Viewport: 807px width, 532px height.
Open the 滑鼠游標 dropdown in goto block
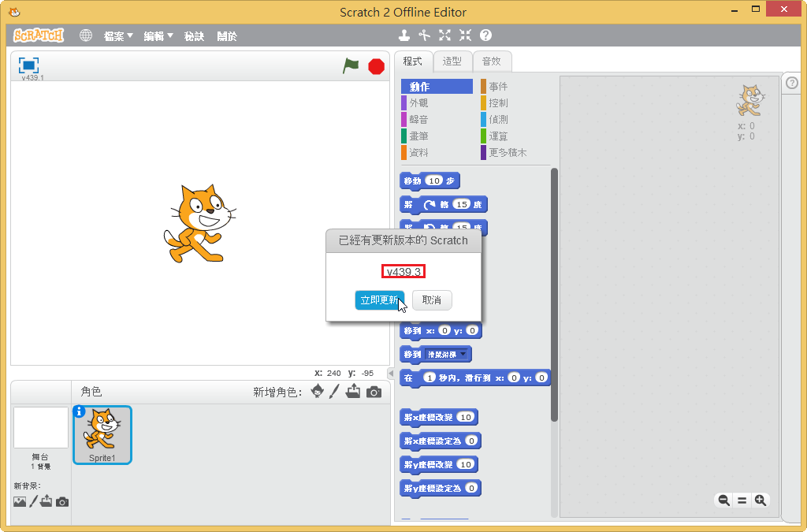448,354
